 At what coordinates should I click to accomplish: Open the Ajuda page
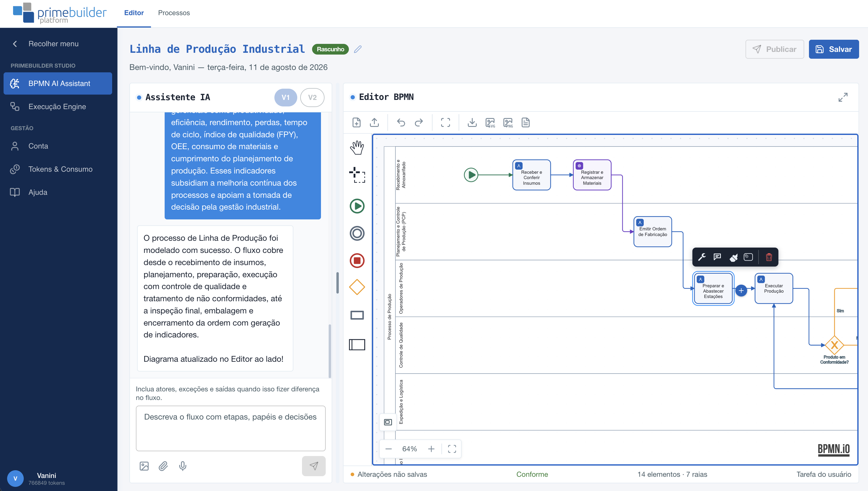(58, 192)
